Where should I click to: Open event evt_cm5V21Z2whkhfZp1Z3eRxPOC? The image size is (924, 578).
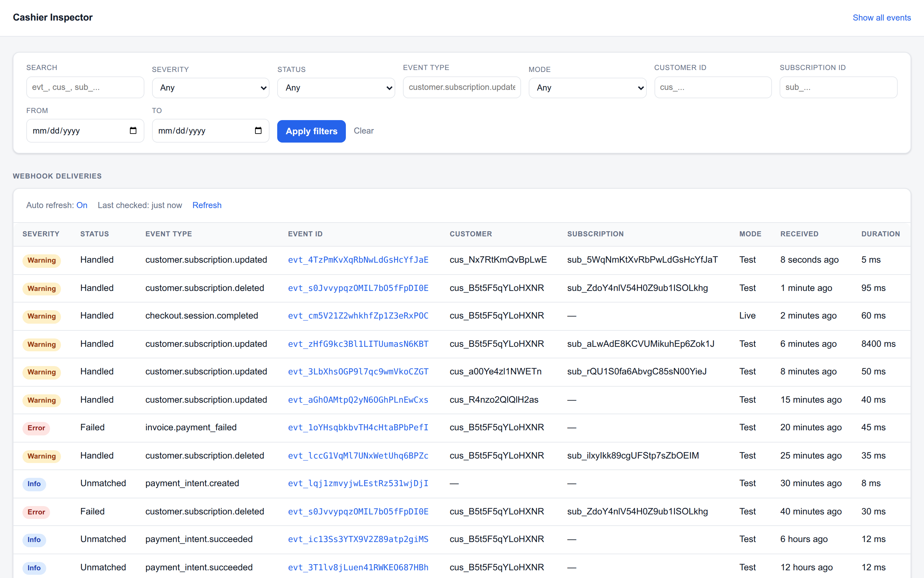pyautogui.click(x=358, y=316)
